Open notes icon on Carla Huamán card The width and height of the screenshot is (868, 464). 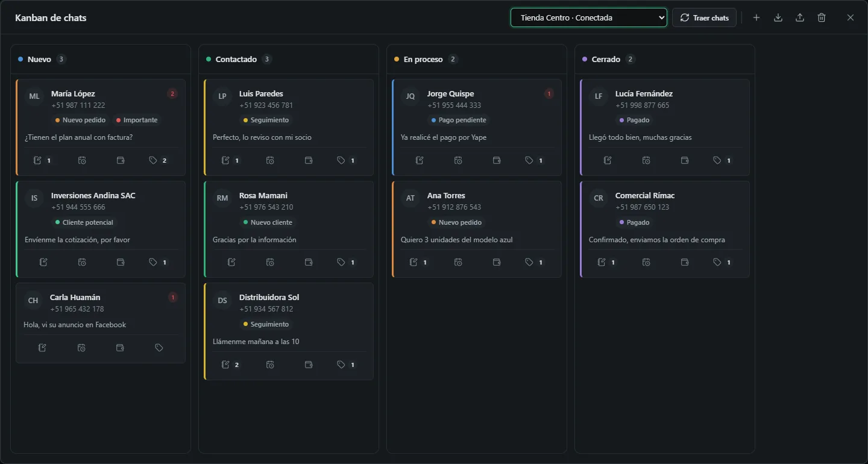click(x=42, y=348)
